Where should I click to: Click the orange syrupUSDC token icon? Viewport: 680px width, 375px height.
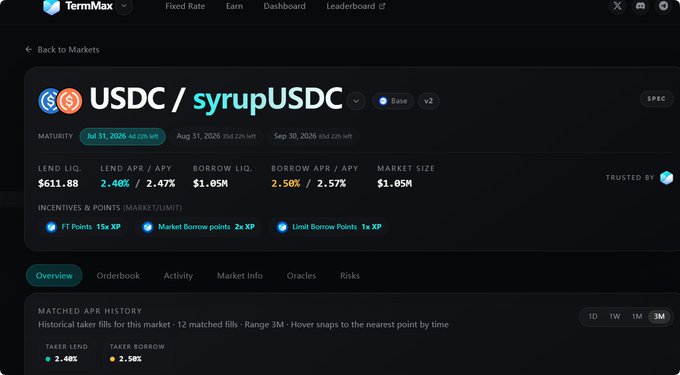click(69, 101)
